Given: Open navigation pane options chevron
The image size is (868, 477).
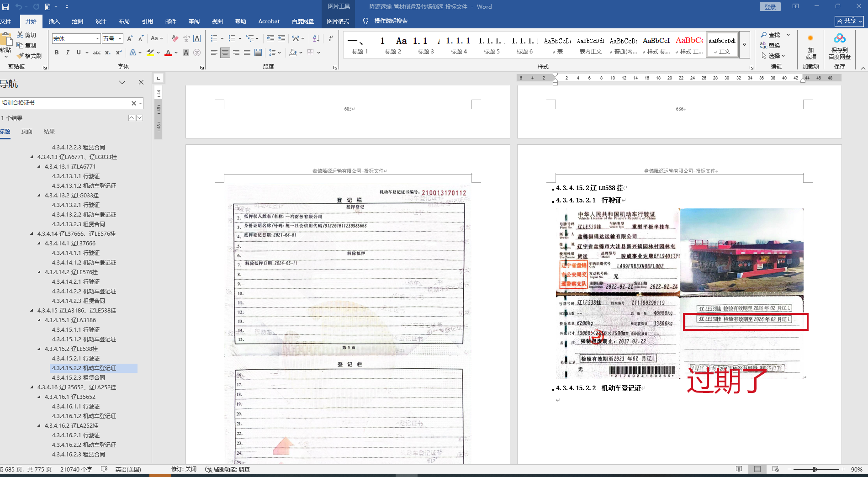Looking at the screenshot, I should click(122, 82).
